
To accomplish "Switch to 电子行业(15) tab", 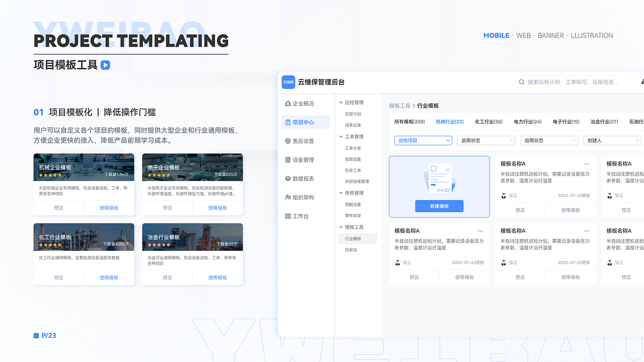I will (x=566, y=122).
